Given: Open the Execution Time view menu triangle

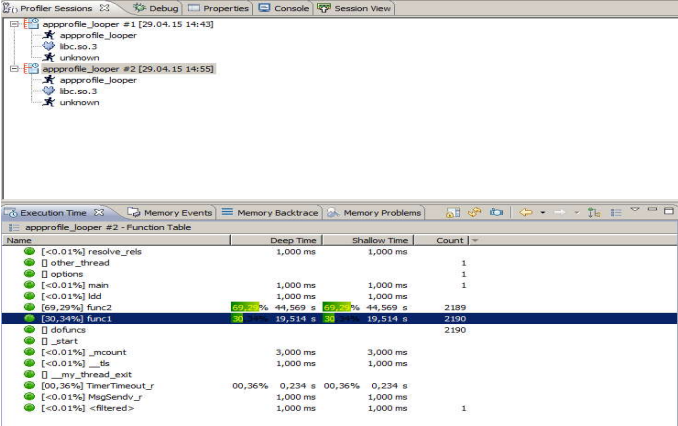Looking at the screenshot, I should coord(635,210).
